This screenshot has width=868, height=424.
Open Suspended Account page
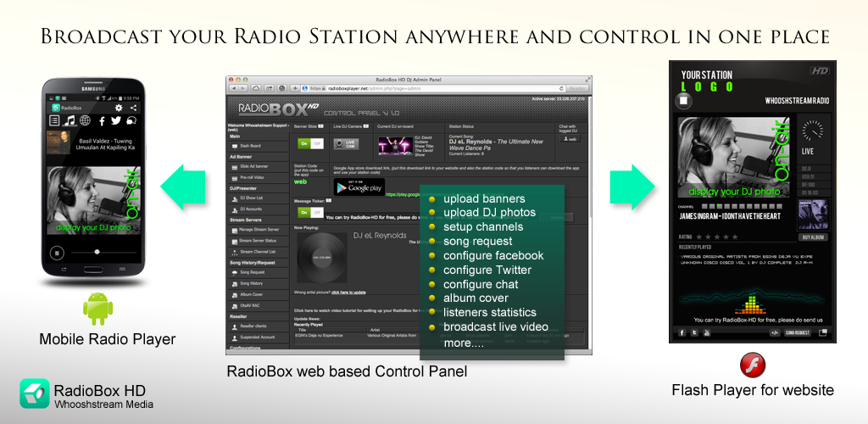pos(259,338)
